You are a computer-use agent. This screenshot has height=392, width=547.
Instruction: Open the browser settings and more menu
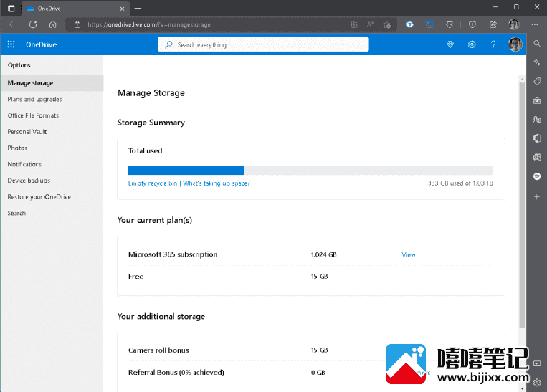535,24
